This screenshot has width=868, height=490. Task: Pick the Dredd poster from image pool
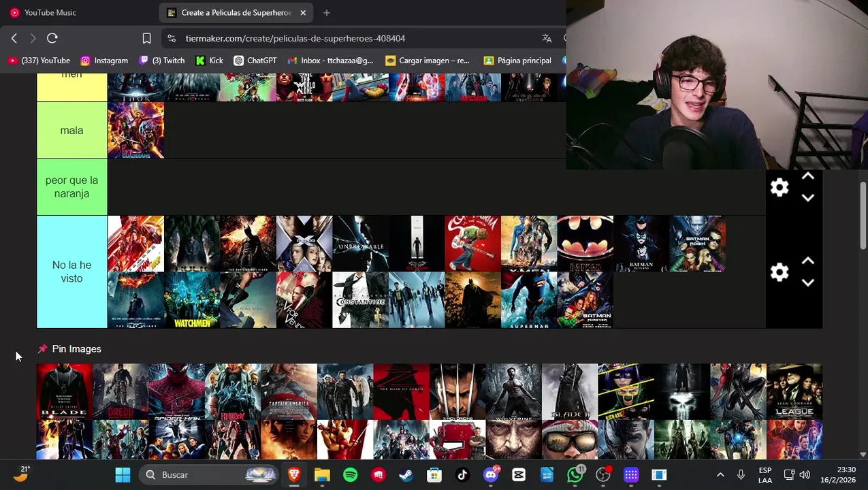coord(120,391)
